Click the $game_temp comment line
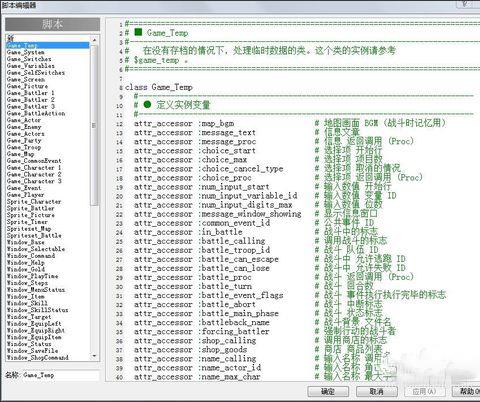This screenshot has height=402, width=480. pyautogui.click(x=156, y=60)
